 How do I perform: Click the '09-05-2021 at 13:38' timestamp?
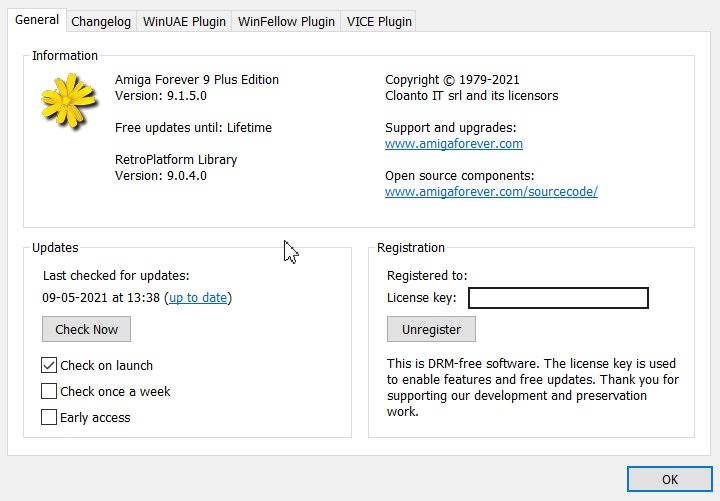click(101, 298)
